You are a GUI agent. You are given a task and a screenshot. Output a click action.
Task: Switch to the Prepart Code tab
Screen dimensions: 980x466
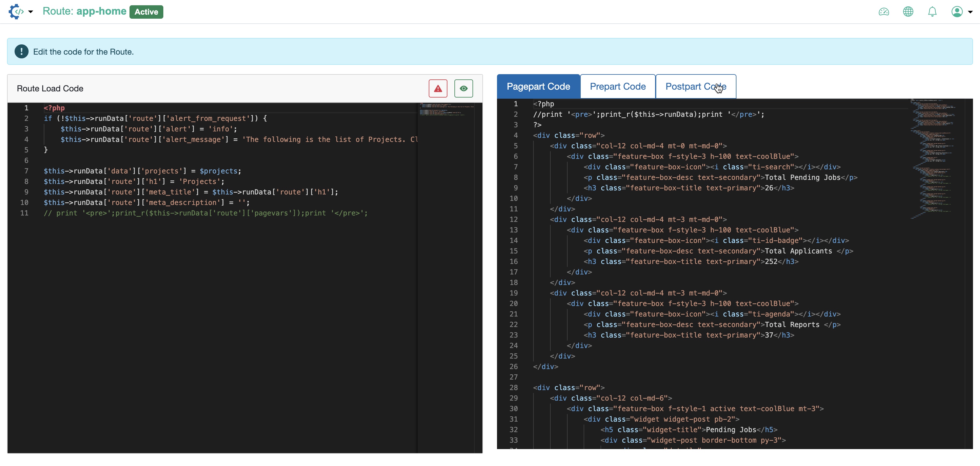[617, 86]
